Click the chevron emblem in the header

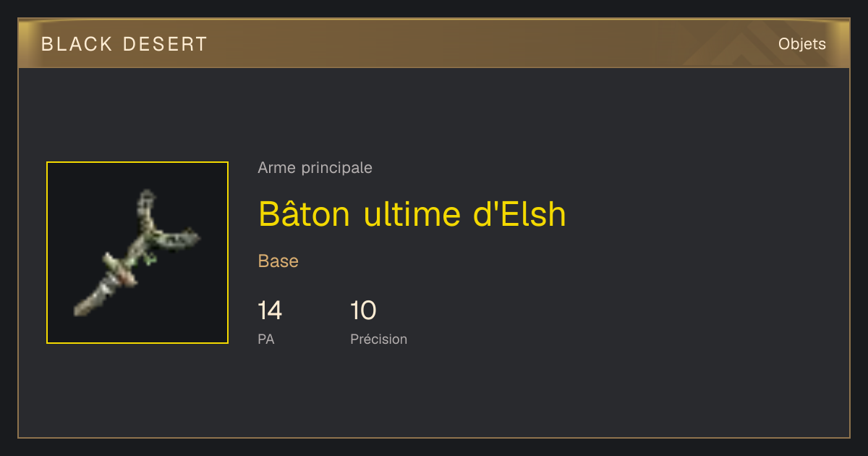point(745,45)
